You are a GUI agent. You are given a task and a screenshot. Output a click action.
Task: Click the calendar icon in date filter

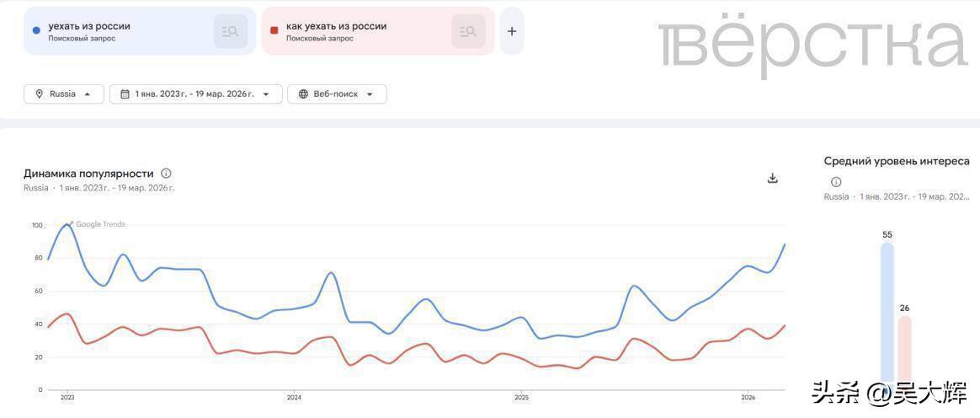click(125, 94)
